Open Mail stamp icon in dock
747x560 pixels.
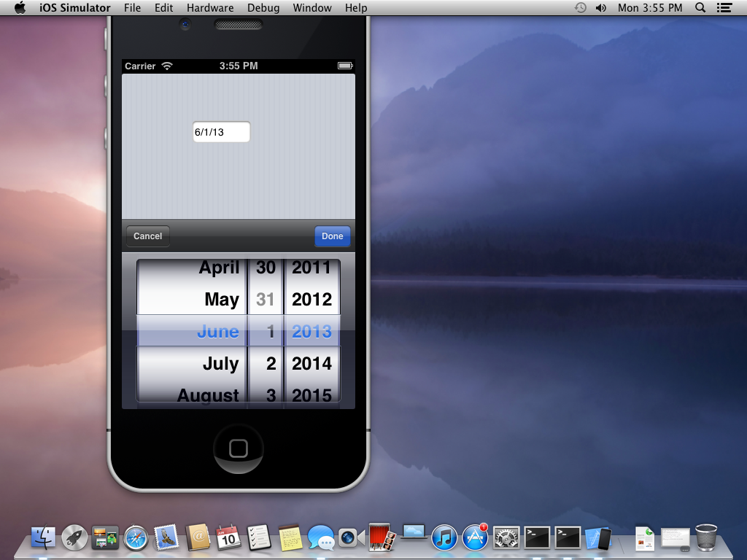(166, 537)
